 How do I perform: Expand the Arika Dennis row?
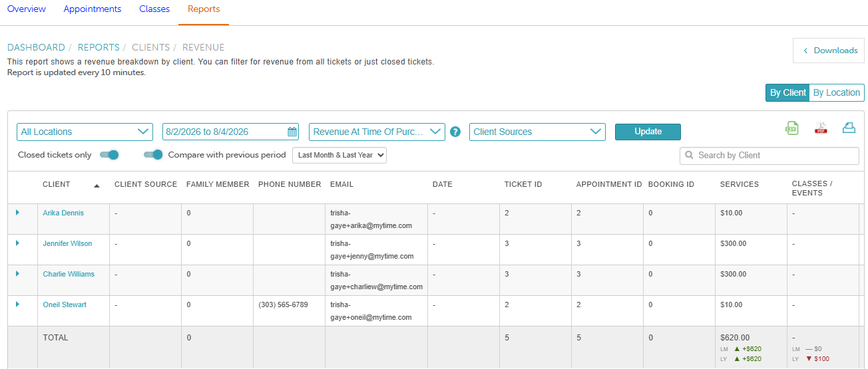click(17, 213)
